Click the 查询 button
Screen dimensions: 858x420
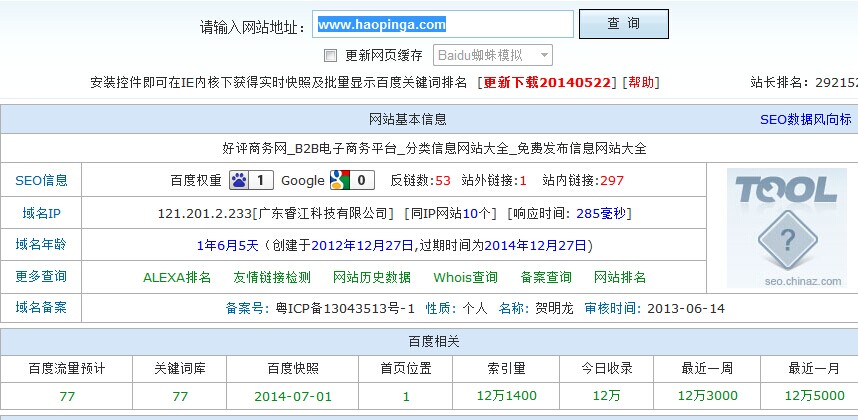pyautogui.click(x=624, y=24)
